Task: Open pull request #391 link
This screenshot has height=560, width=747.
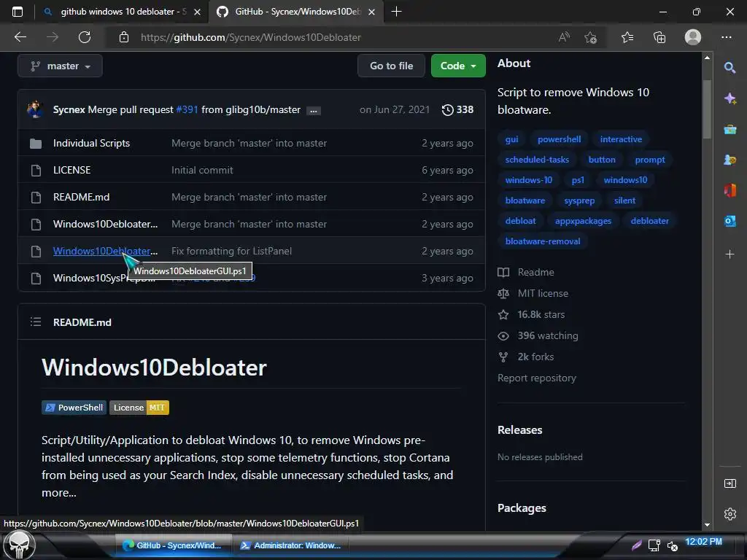Action: (187, 109)
